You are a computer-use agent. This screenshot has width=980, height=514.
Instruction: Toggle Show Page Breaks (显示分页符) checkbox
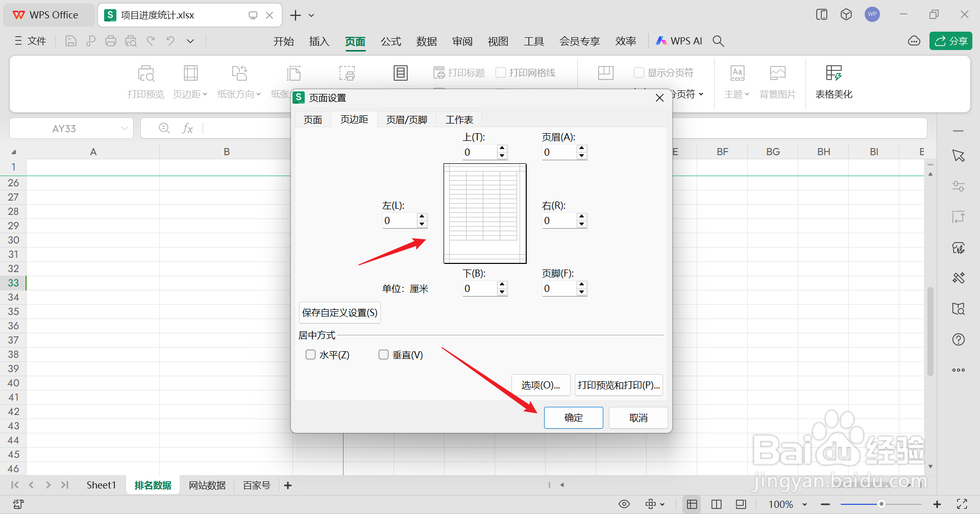pyautogui.click(x=639, y=72)
